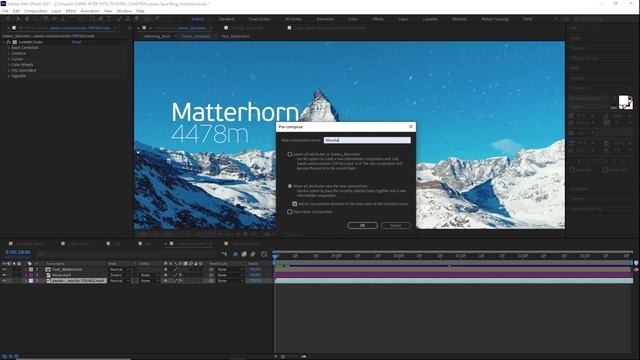Click current time indicator in time ruler

pyautogui.click(x=276, y=256)
